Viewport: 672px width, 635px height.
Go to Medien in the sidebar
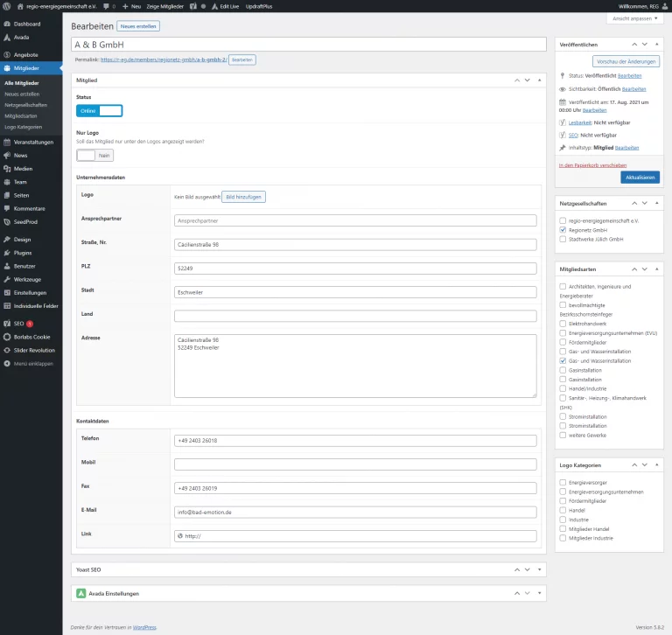[x=23, y=169]
